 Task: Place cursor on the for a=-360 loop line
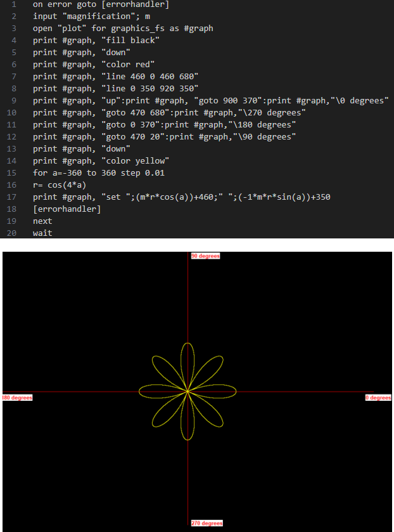click(100, 173)
